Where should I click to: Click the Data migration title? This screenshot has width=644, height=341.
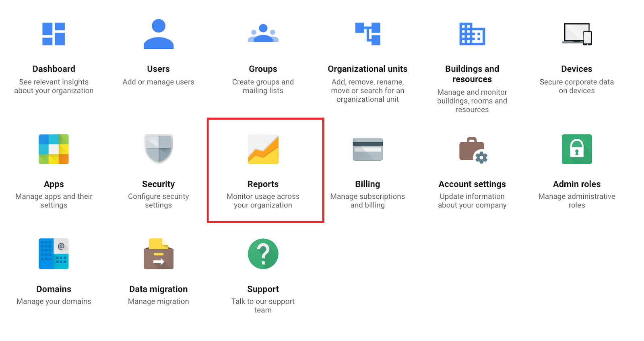[159, 289]
